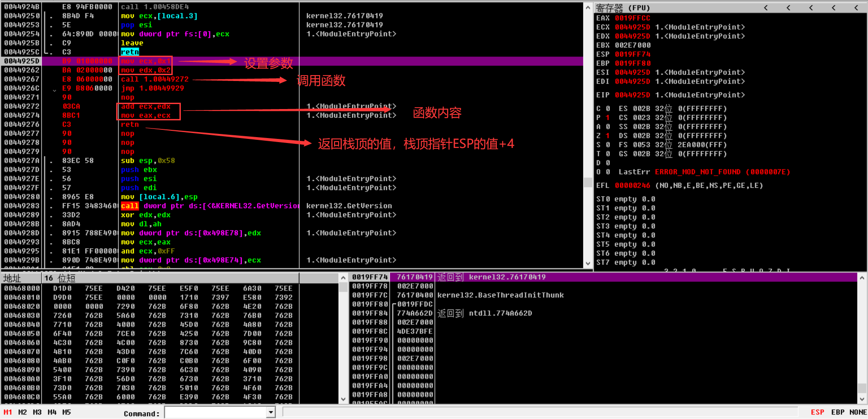Open the M4 dump view

pyautogui.click(x=52, y=412)
